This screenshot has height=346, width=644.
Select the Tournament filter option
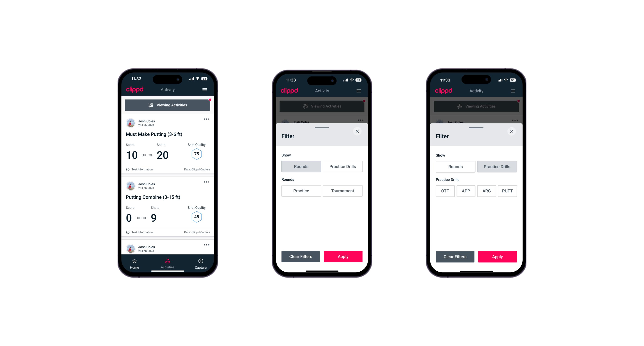(342, 191)
